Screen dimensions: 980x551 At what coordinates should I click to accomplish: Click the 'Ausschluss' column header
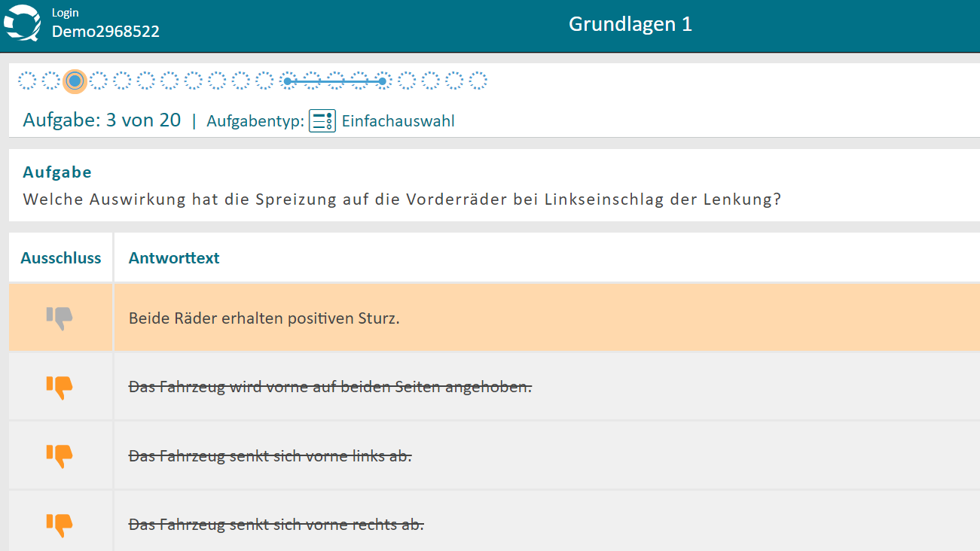click(61, 258)
